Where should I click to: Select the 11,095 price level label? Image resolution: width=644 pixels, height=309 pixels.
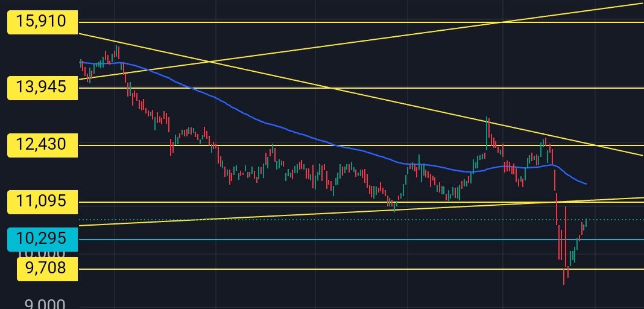pos(43,202)
